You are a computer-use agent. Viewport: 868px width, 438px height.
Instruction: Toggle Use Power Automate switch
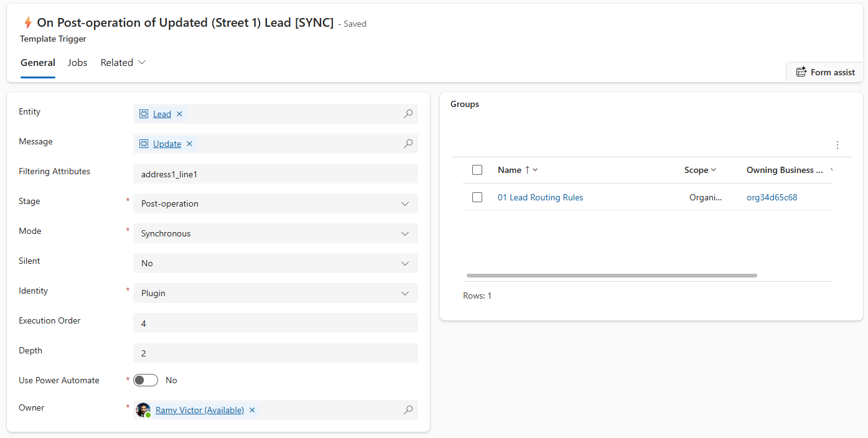[x=146, y=380]
